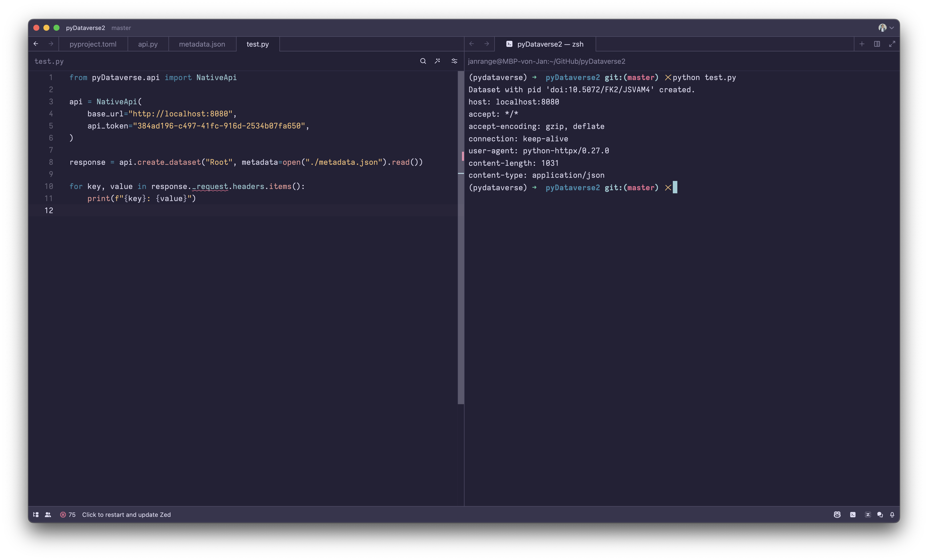Toggle the collab panel people icon
928x560 pixels.
(x=48, y=514)
